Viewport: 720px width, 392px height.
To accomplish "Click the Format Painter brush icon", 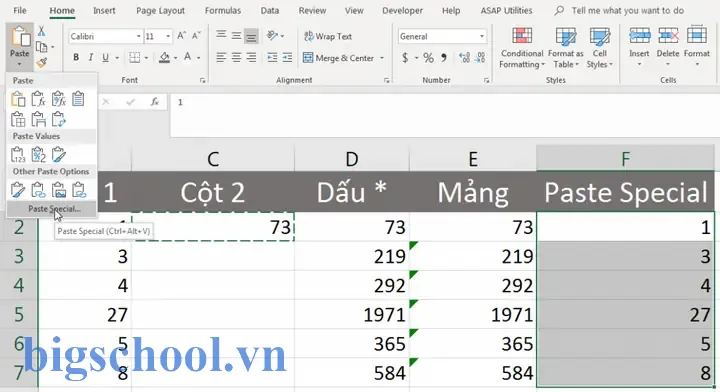I will (42, 62).
